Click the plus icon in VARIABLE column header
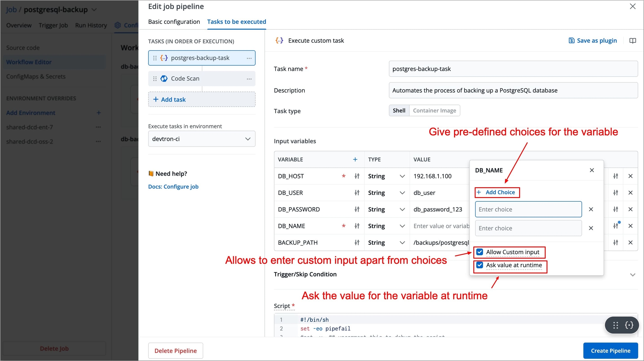The width and height of the screenshot is (644, 361). click(355, 159)
